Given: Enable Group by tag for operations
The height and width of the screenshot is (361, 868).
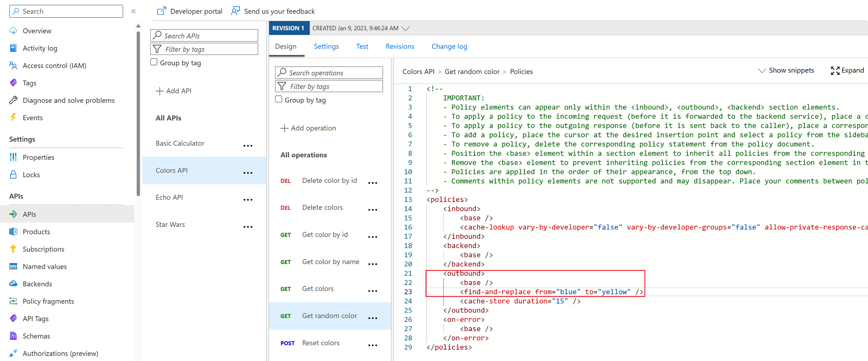Looking at the screenshot, I should click(279, 99).
